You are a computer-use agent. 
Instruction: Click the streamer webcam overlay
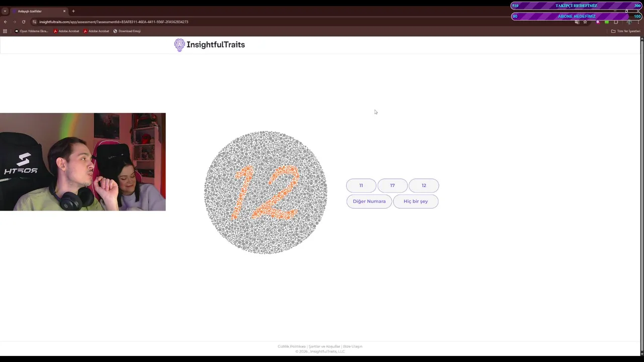pos(83,162)
